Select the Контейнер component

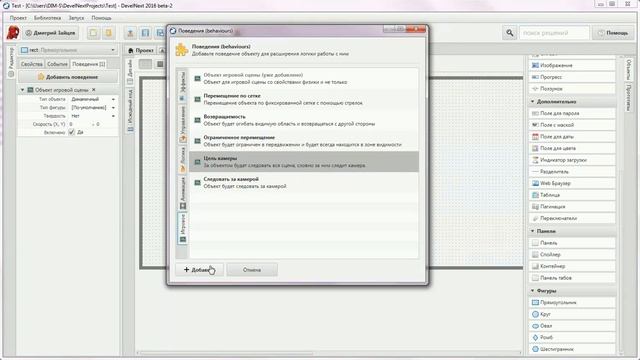tap(572, 266)
